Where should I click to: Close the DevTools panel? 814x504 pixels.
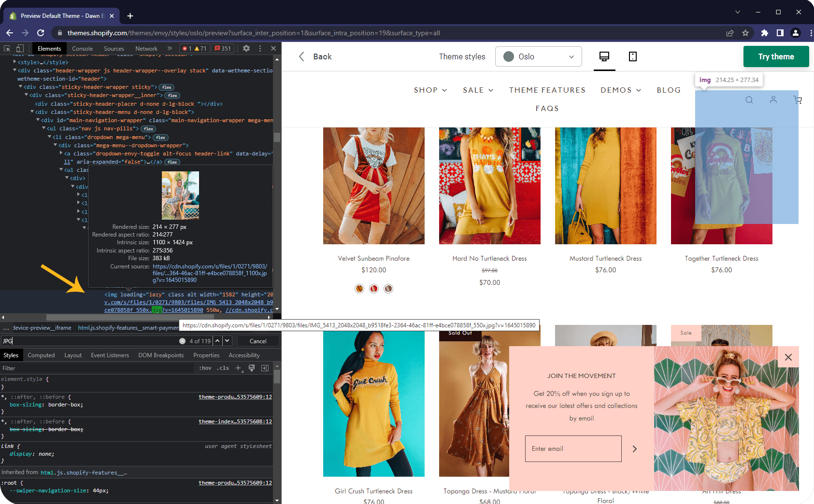point(273,48)
